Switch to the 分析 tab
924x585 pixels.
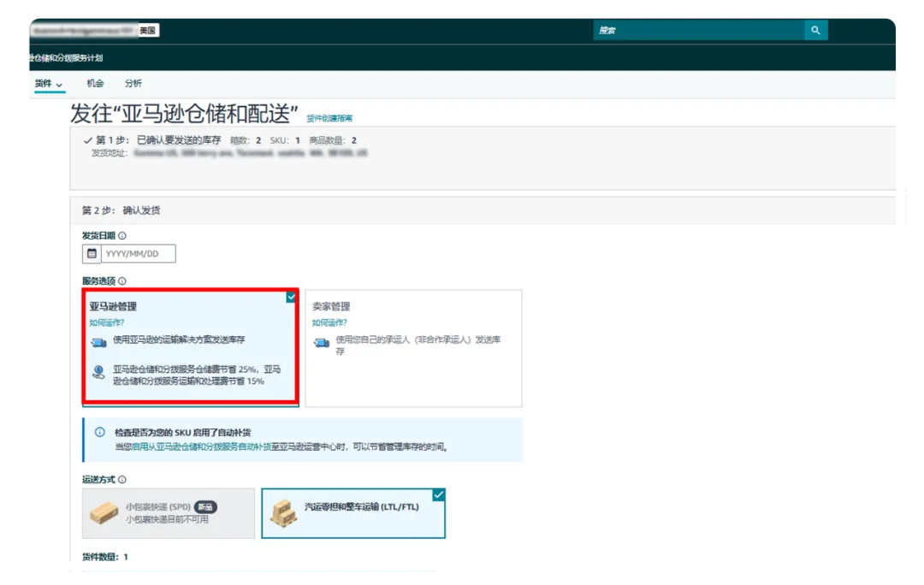[x=133, y=84]
